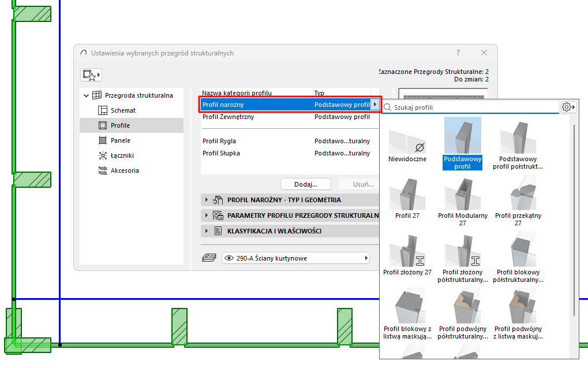Open the favorites picker icon in the dialog
588x368 pixels.
click(x=91, y=75)
